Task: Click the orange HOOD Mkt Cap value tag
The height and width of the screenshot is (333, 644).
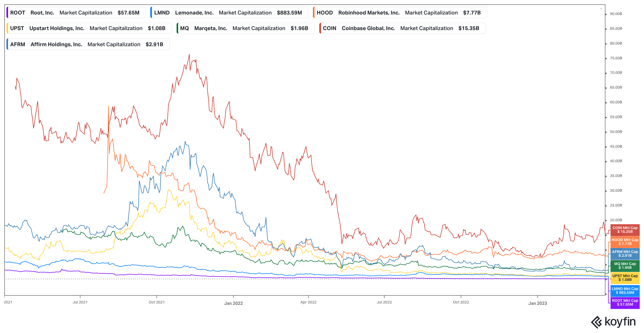Action: pyautogui.click(x=625, y=242)
